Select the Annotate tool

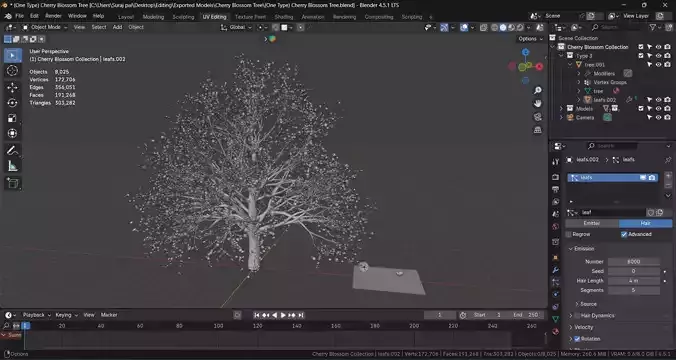point(13,150)
